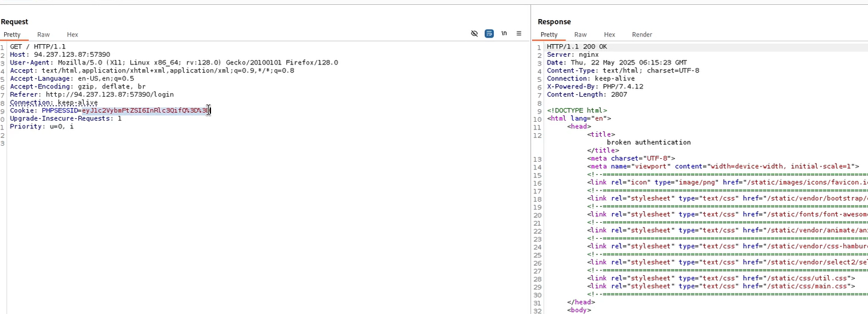Click the meta charset UTF-8 line
This screenshot has height=314, width=868.
pos(631,158)
